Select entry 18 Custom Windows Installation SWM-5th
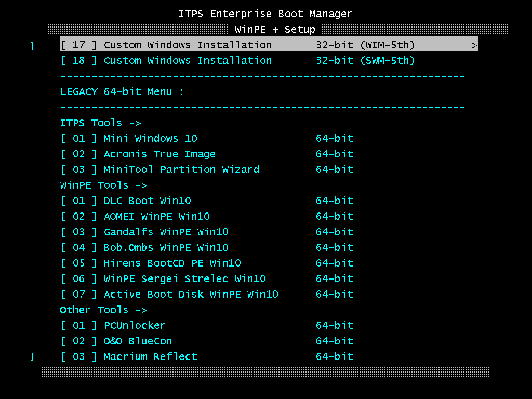532x399 pixels. pos(238,60)
